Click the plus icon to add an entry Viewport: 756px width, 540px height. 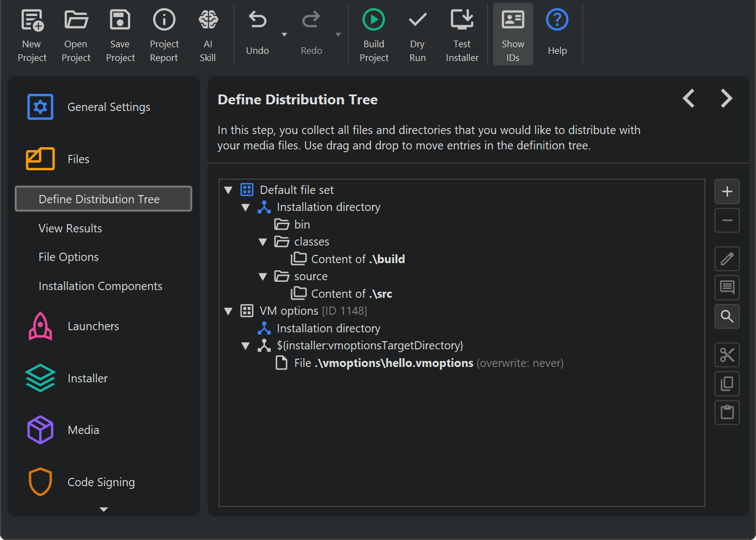[x=727, y=192]
